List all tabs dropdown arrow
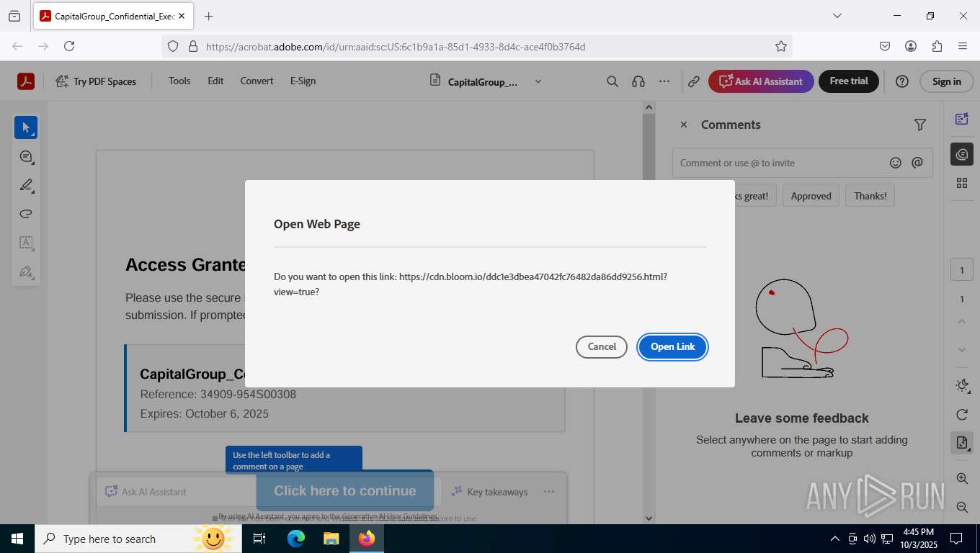980x553 pixels. tap(837, 16)
